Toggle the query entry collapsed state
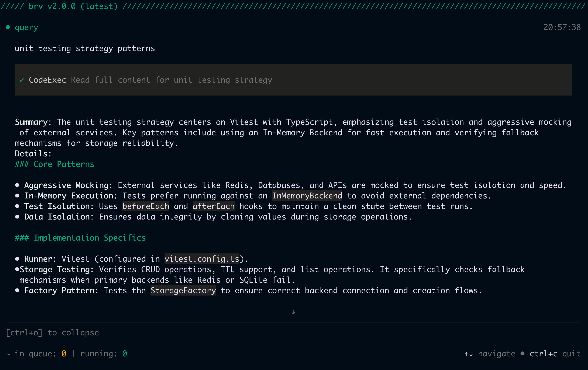Viewport: 588px width, 370px height. point(26,27)
